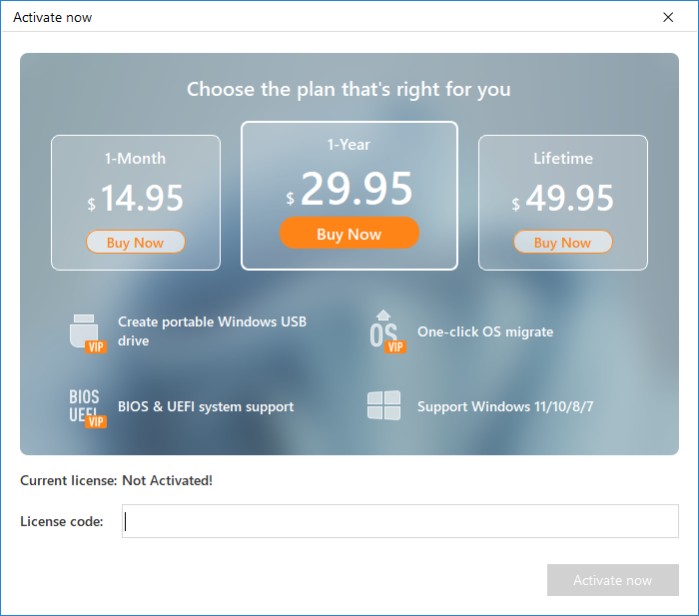
Task: Click the Activate now button
Action: coord(613,580)
